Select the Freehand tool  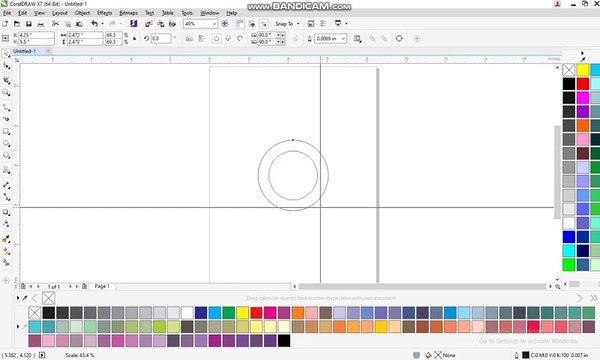point(6,108)
